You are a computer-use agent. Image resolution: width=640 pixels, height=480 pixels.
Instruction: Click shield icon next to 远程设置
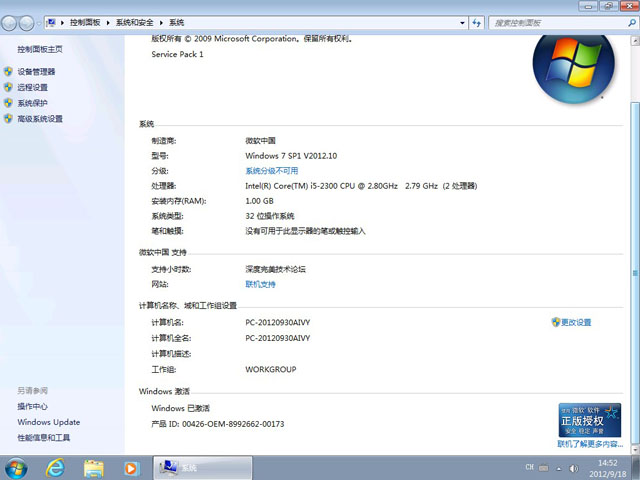coord(8,87)
